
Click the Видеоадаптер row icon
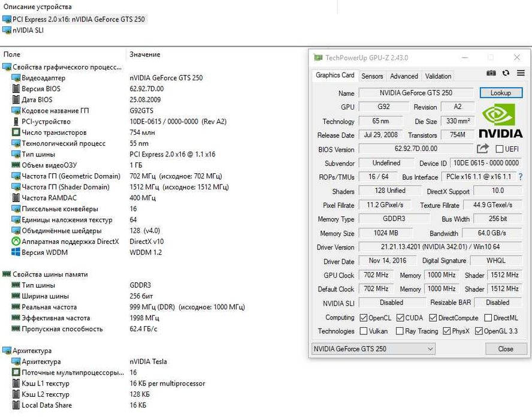point(16,78)
